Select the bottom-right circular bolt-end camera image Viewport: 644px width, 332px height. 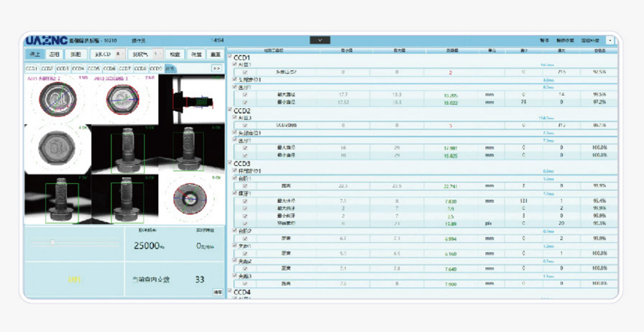[191, 198]
